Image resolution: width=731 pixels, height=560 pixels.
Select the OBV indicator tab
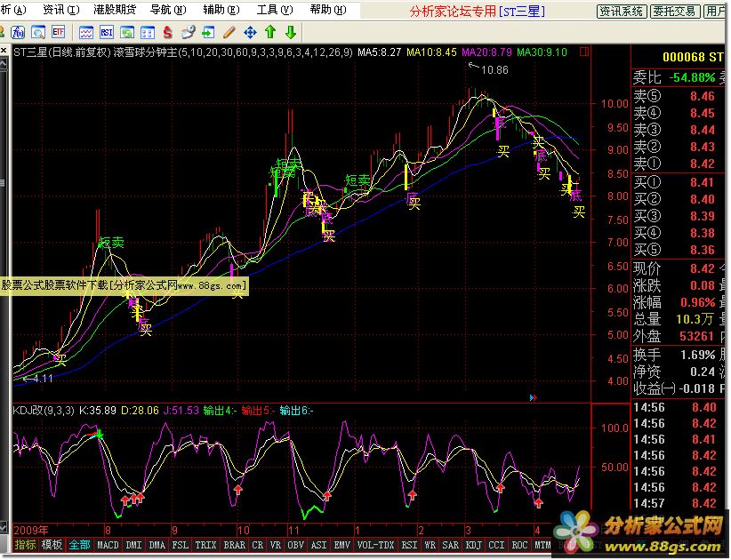tap(295, 545)
